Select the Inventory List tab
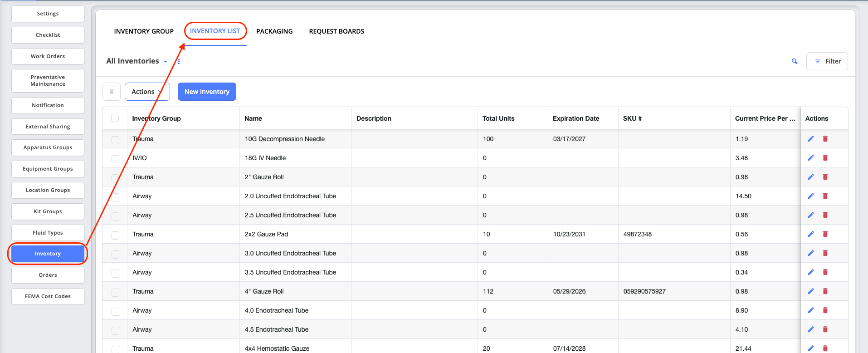 pyautogui.click(x=215, y=31)
